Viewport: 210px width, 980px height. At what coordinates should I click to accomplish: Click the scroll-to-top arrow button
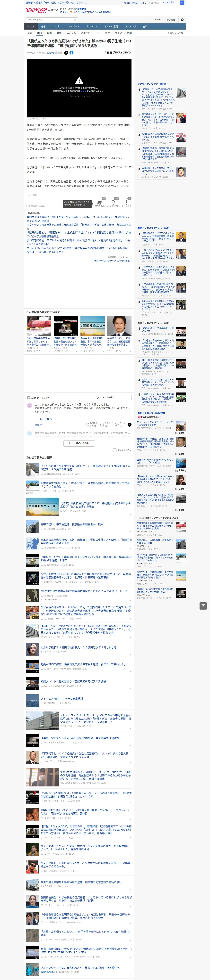click(x=203, y=606)
